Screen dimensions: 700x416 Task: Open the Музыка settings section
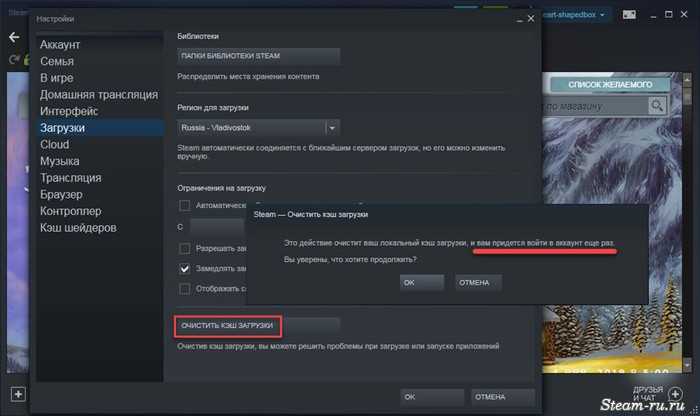(99, 161)
